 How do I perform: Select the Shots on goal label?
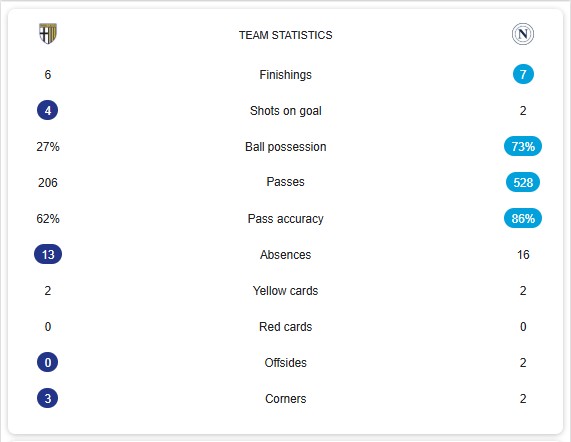(286, 111)
